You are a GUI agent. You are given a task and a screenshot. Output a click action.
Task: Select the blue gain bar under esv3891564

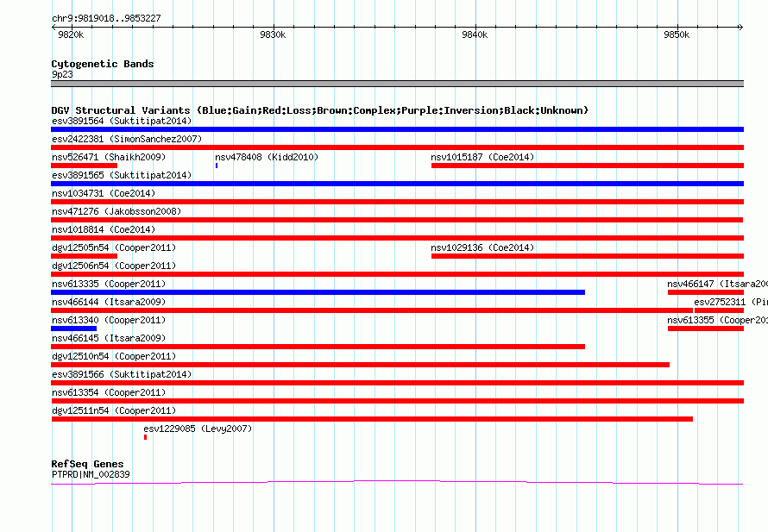click(397, 129)
